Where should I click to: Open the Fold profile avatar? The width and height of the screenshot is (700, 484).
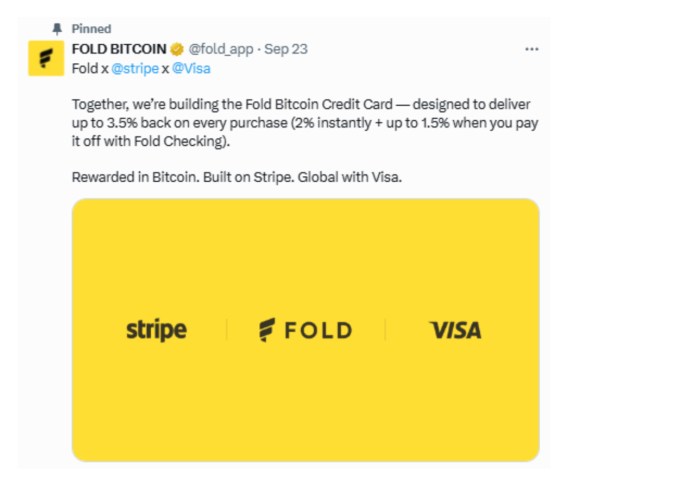46,58
